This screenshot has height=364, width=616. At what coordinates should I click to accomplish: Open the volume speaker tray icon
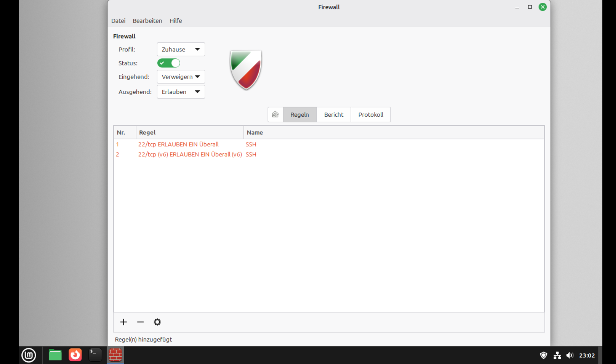(570, 355)
